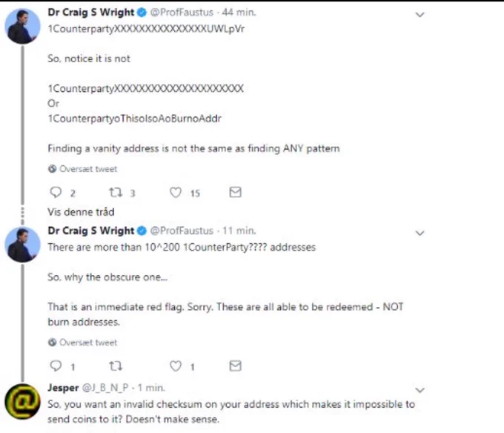This screenshot has width=504, height=433.
Task: Like the 11 min tweet with 1 like
Action: click(x=176, y=366)
